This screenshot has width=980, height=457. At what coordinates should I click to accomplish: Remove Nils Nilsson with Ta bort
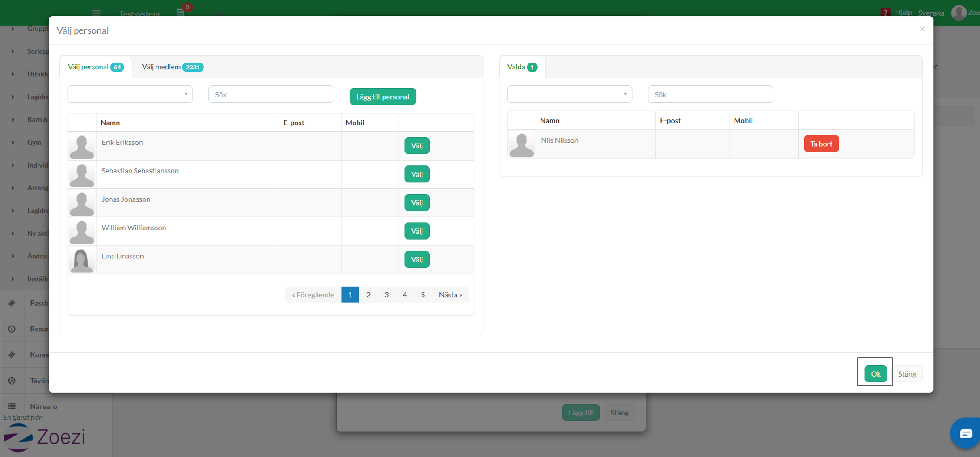pyautogui.click(x=821, y=144)
